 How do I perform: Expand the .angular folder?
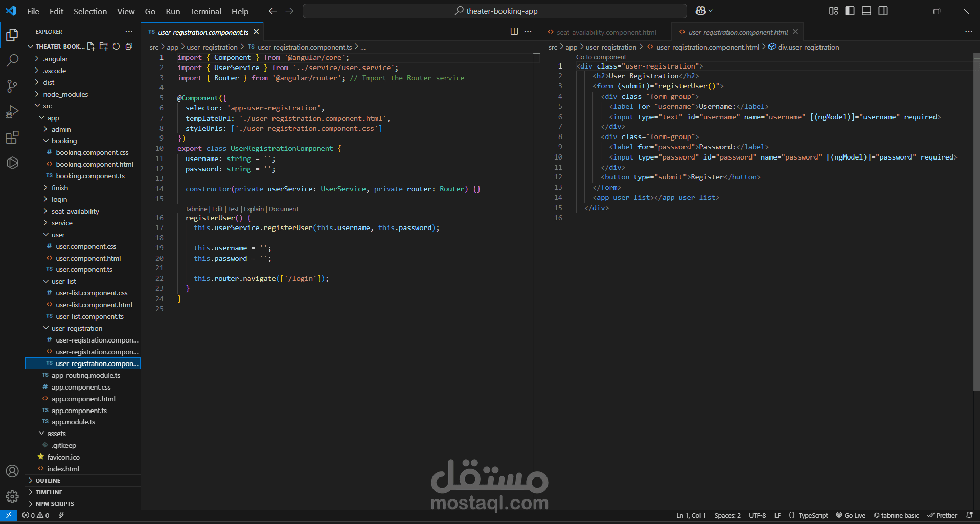[83, 59]
